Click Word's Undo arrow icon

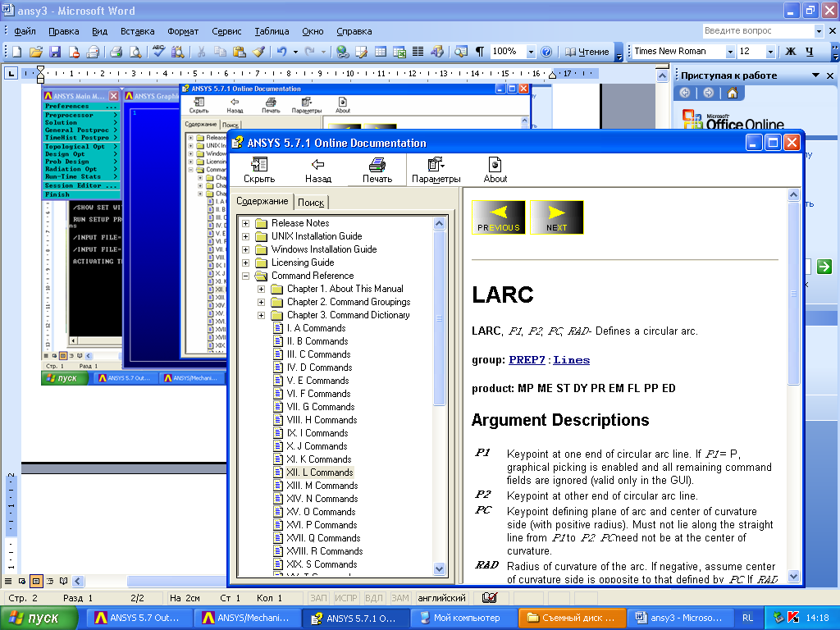click(x=282, y=52)
